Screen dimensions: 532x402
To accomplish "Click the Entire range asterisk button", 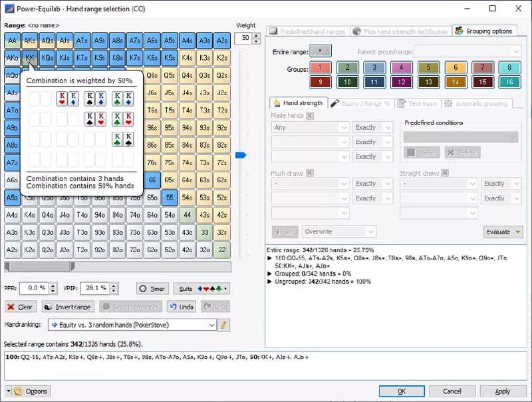I will tap(321, 51).
